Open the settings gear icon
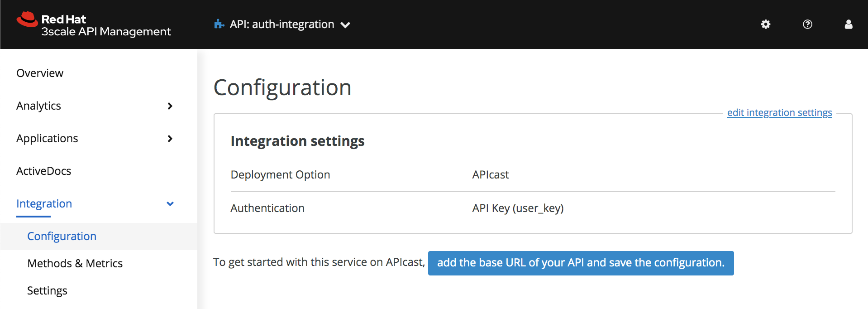 click(765, 24)
